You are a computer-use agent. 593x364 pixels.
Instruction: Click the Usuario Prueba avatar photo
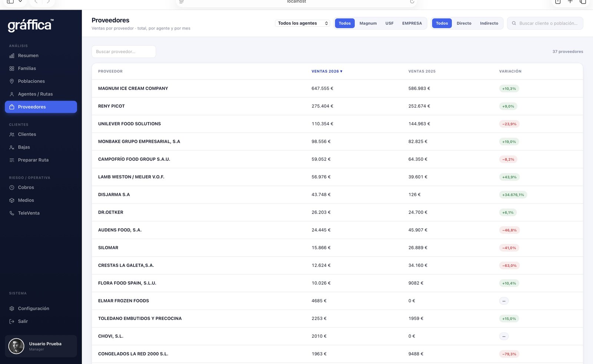[16, 346]
